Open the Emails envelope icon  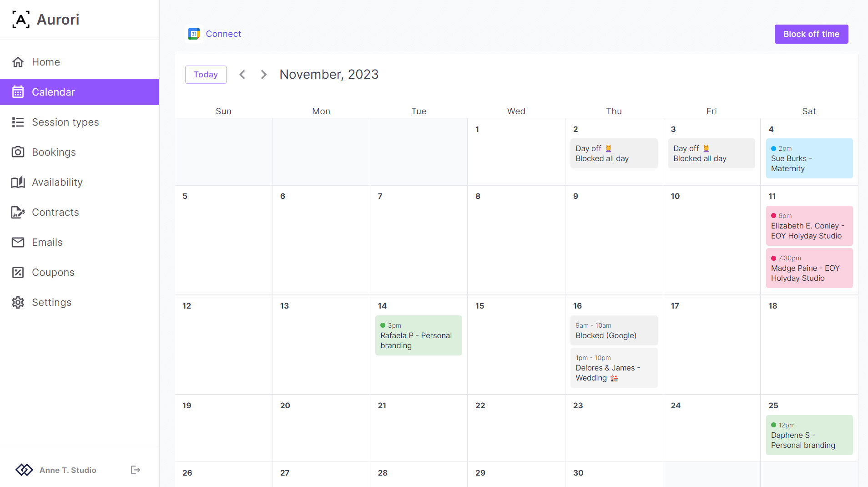(18, 242)
